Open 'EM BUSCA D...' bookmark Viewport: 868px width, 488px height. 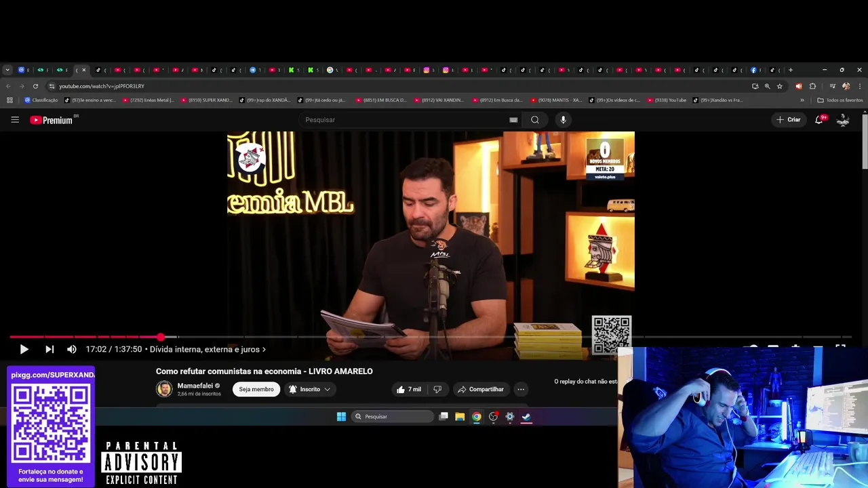[x=381, y=100]
